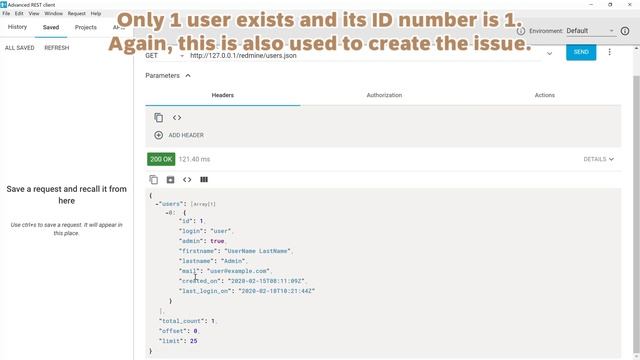
Task: Click the 200 OK status badge
Action: pos(161,159)
